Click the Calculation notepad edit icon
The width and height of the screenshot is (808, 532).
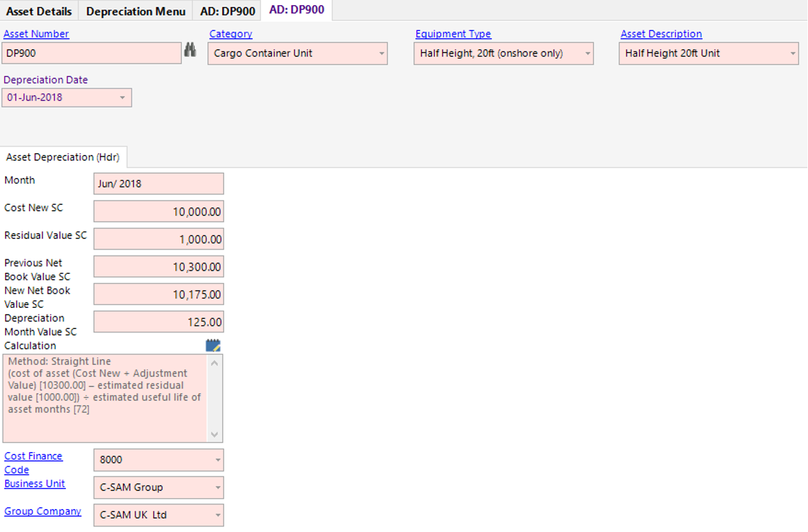213,346
